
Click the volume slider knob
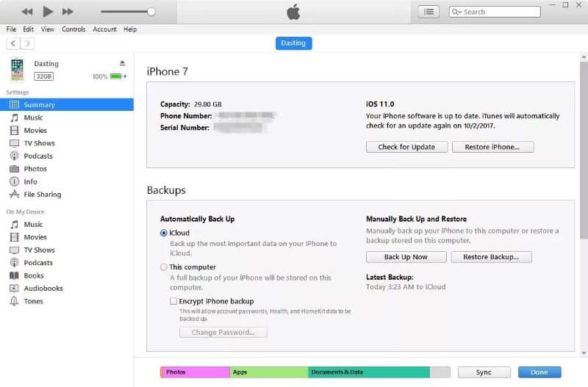point(151,12)
